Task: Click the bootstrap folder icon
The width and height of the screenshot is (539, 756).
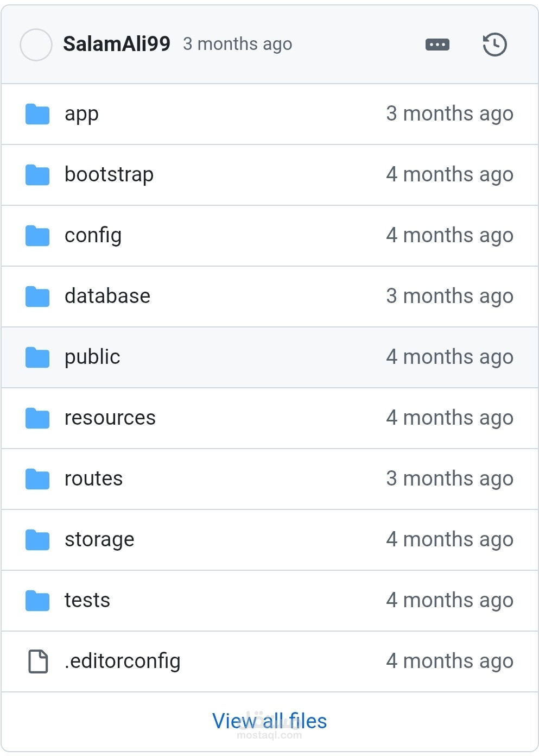Action: tap(37, 175)
